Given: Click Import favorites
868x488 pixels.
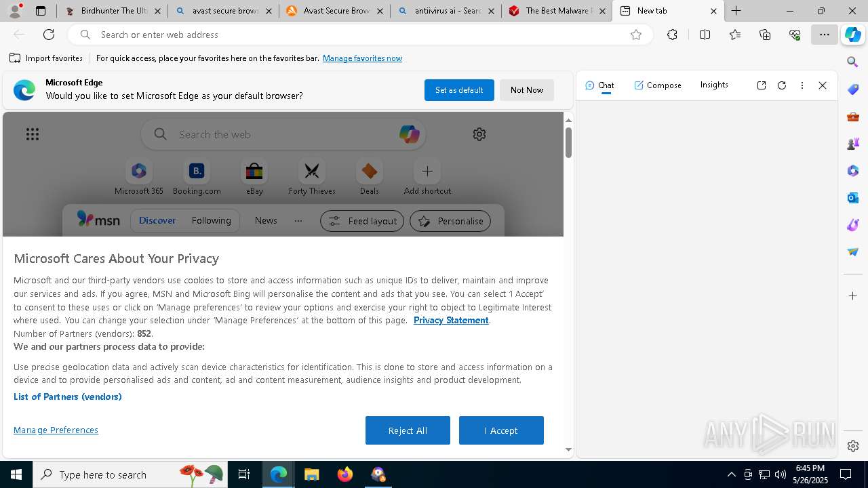Looking at the screenshot, I should tap(46, 58).
